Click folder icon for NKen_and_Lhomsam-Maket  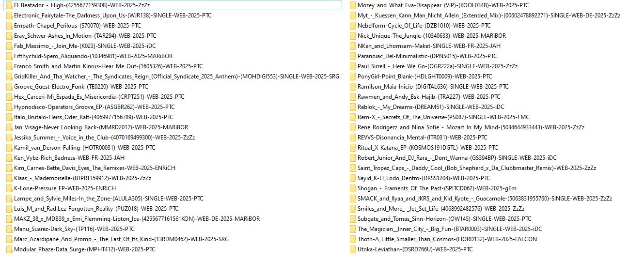click(x=353, y=46)
